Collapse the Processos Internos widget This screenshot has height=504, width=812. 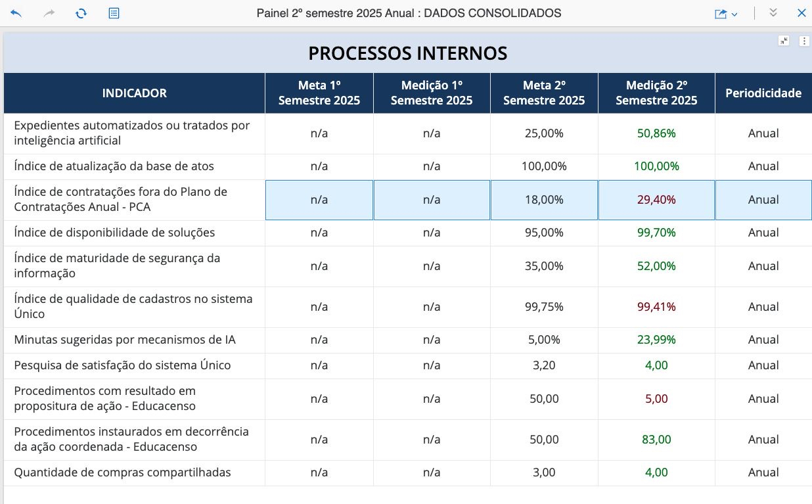(x=784, y=41)
